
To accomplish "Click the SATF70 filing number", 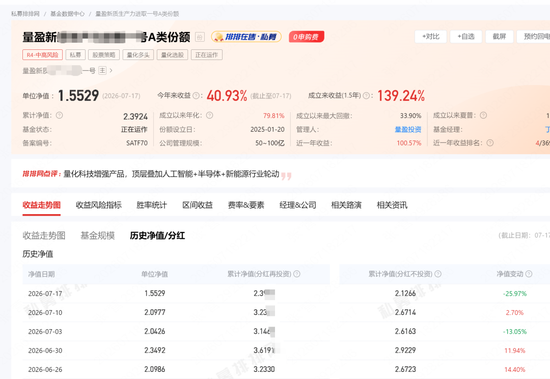I will point(137,143).
